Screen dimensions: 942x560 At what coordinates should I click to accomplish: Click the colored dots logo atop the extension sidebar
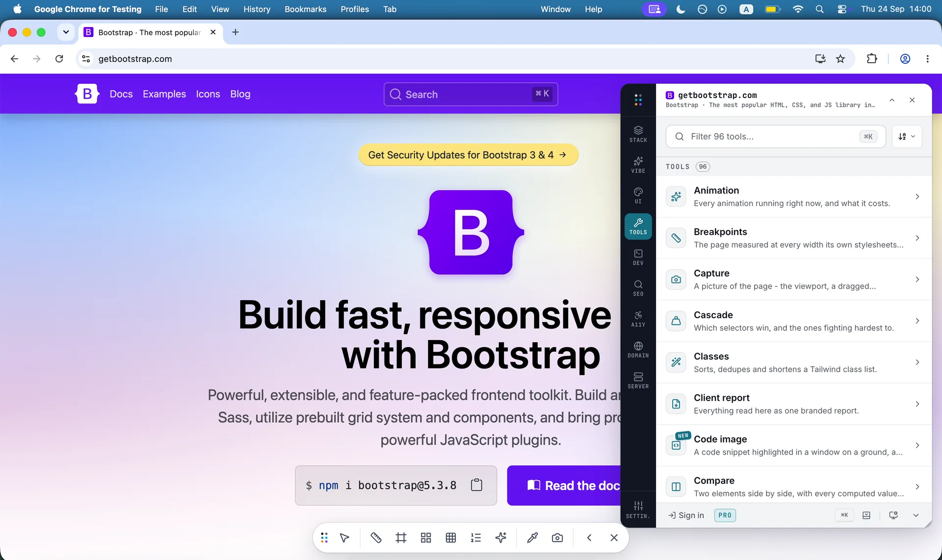[638, 100]
